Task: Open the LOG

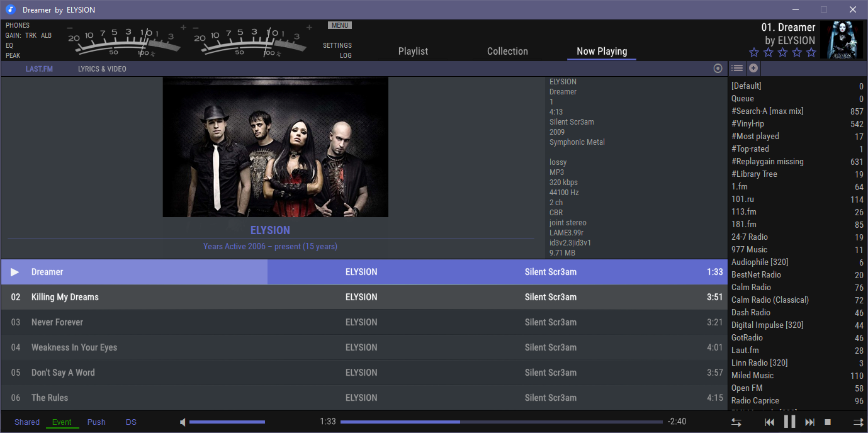Action: 346,55
